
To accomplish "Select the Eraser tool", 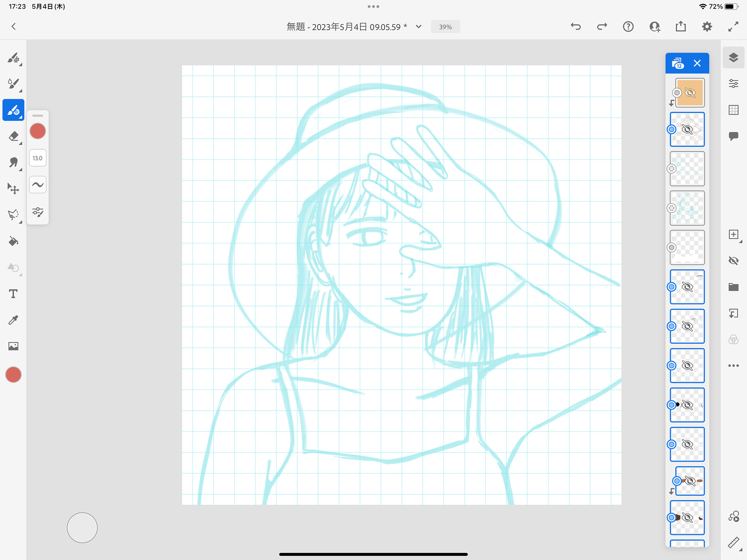I will 13,137.
